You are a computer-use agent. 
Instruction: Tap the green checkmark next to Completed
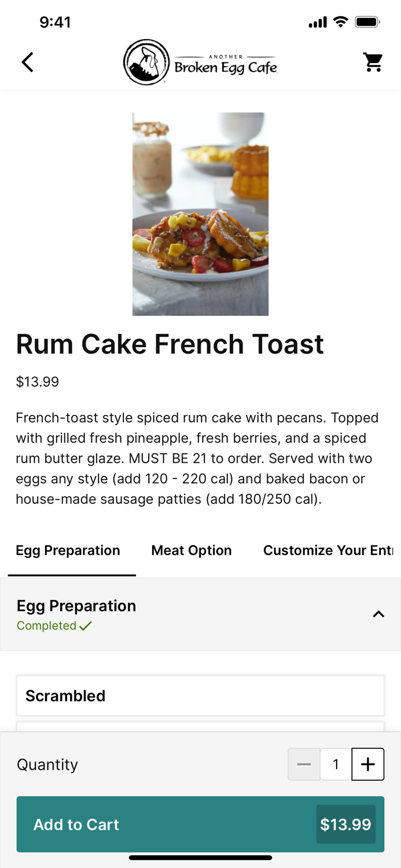point(86,626)
